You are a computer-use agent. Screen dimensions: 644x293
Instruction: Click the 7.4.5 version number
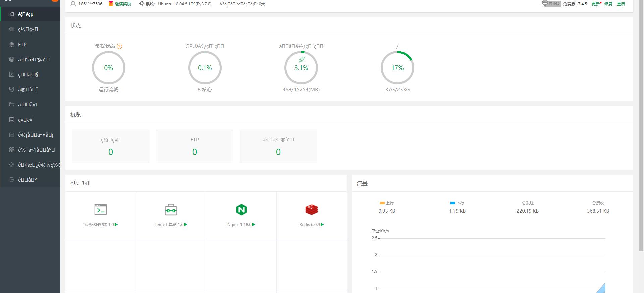click(583, 4)
